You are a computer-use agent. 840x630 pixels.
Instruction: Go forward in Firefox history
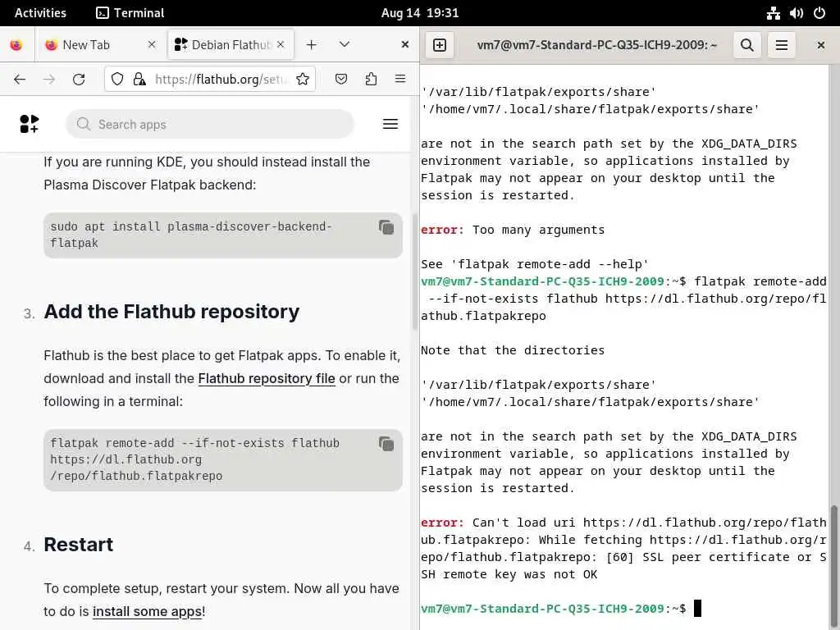click(x=49, y=80)
